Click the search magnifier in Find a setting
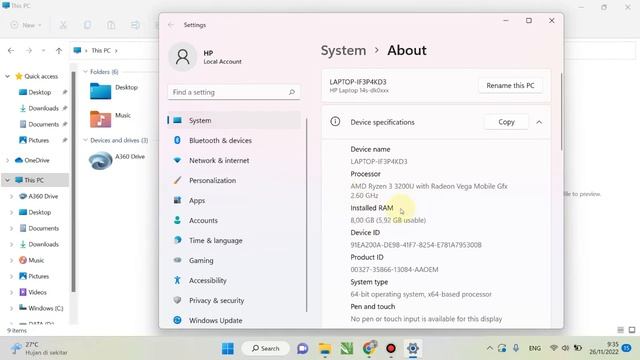This screenshot has height=360, width=640. click(x=291, y=92)
